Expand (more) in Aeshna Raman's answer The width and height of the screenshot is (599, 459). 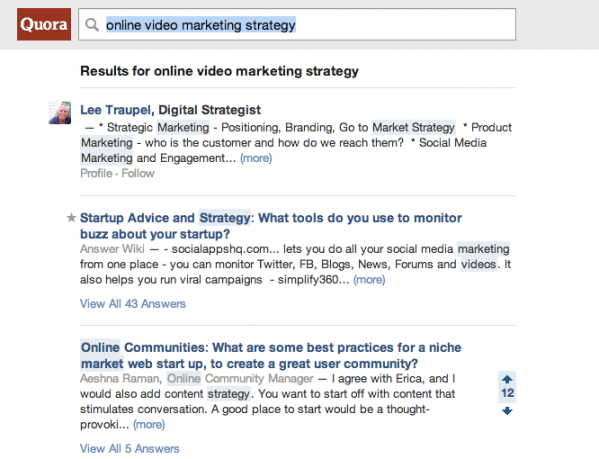pos(149,424)
